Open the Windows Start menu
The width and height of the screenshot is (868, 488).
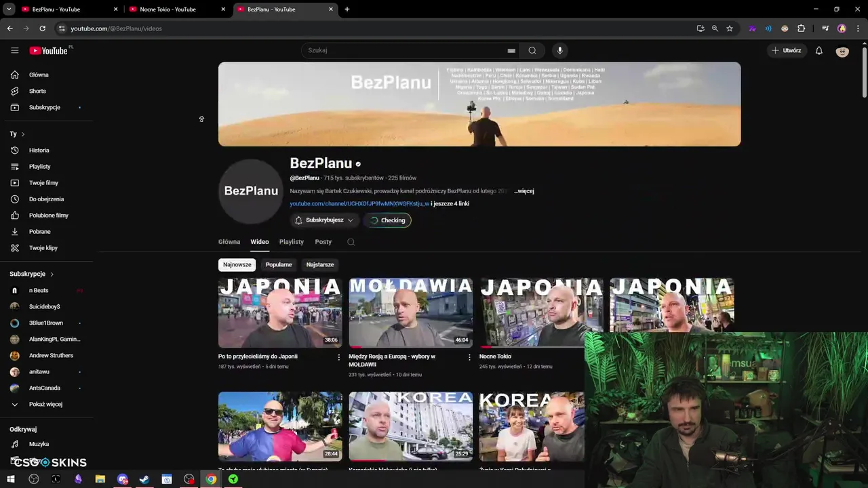tap(11, 479)
